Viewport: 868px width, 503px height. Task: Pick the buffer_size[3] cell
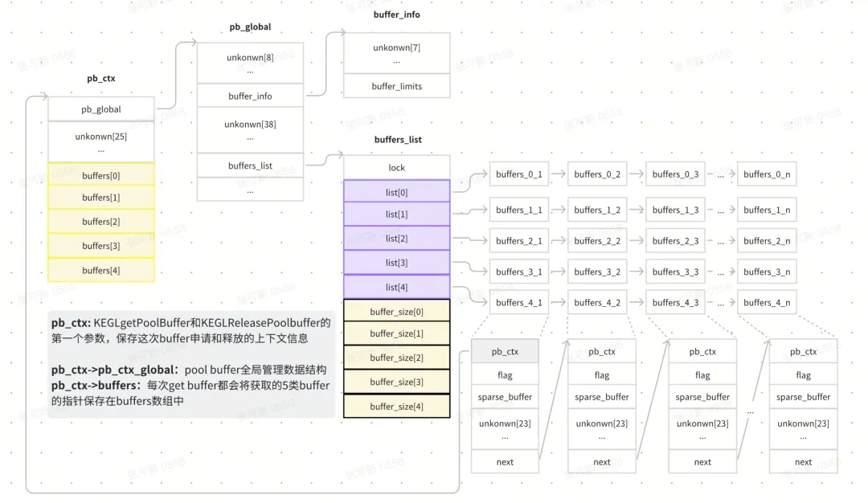[397, 382]
